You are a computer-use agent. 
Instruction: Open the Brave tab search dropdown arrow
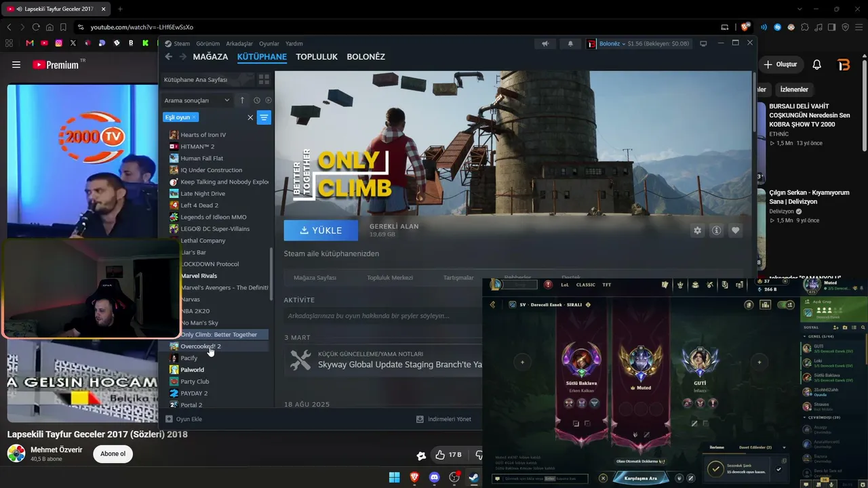[x=800, y=9]
